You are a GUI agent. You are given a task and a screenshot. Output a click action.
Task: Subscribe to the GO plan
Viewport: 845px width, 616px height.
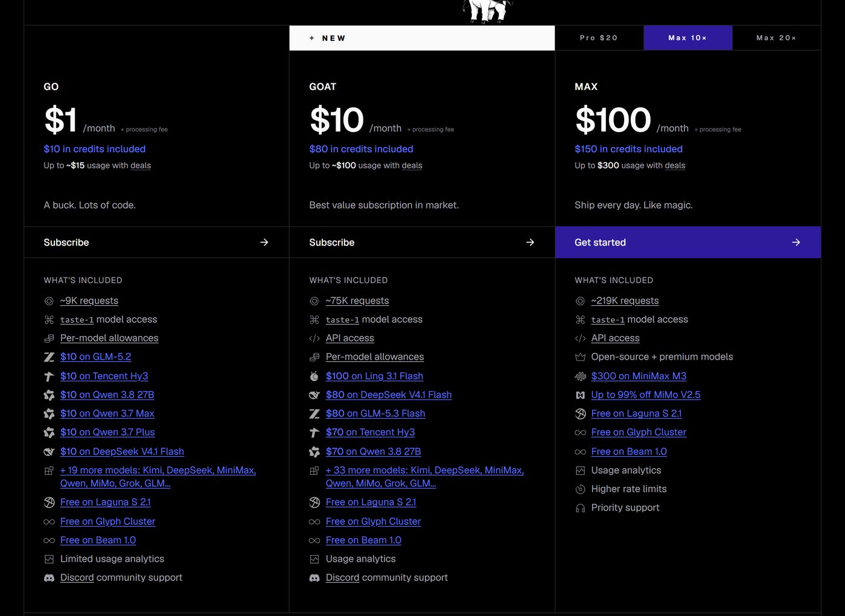pyautogui.click(x=156, y=243)
